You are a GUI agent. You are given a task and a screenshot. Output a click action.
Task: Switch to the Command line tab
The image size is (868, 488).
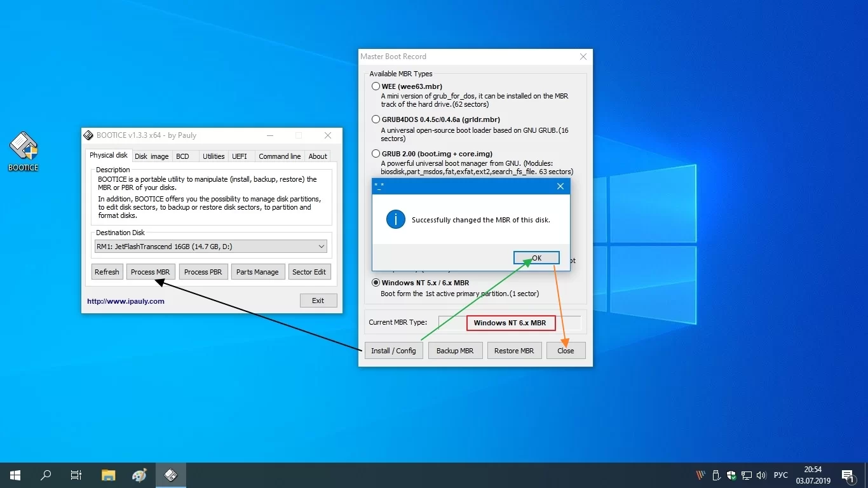pos(280,156)
